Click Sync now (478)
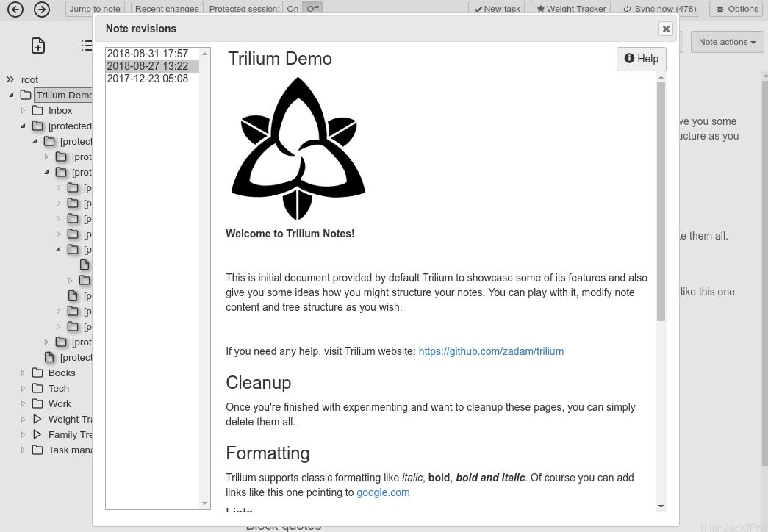 [x=659, y=9]
